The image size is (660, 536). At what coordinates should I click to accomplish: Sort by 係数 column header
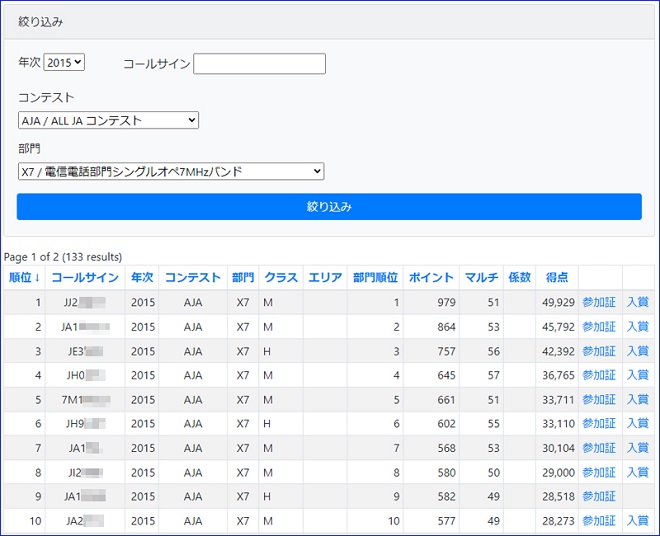click(519, 277)
